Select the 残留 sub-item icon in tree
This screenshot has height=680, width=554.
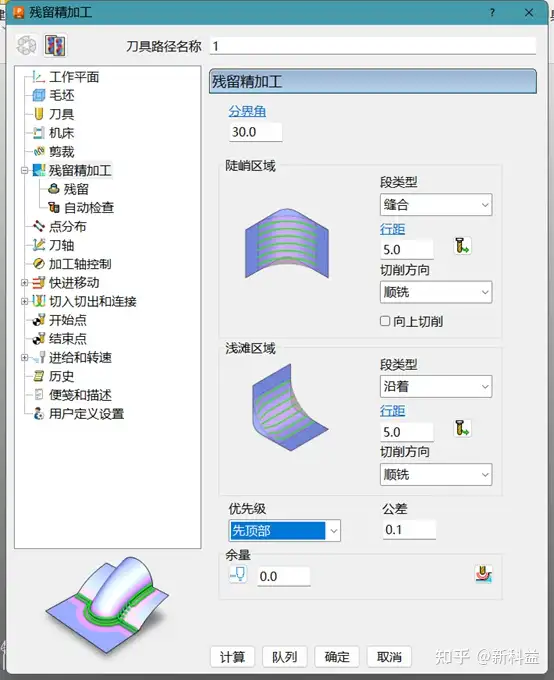coord(54,189)
